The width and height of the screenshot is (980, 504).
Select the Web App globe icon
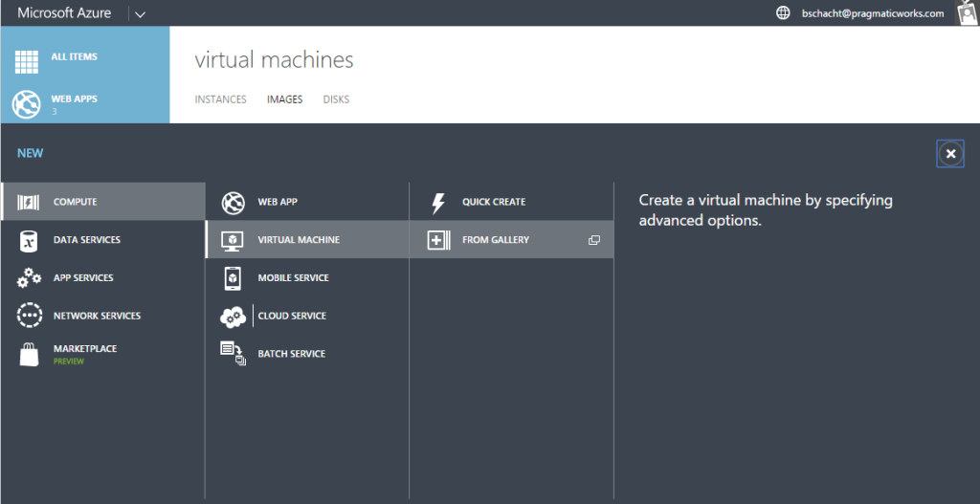click(x=233, y=202)
